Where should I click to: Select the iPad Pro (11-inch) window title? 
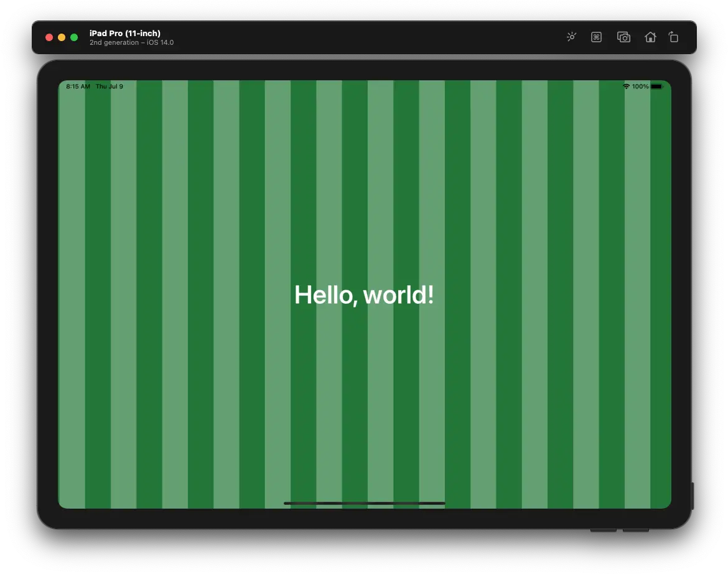125,32
